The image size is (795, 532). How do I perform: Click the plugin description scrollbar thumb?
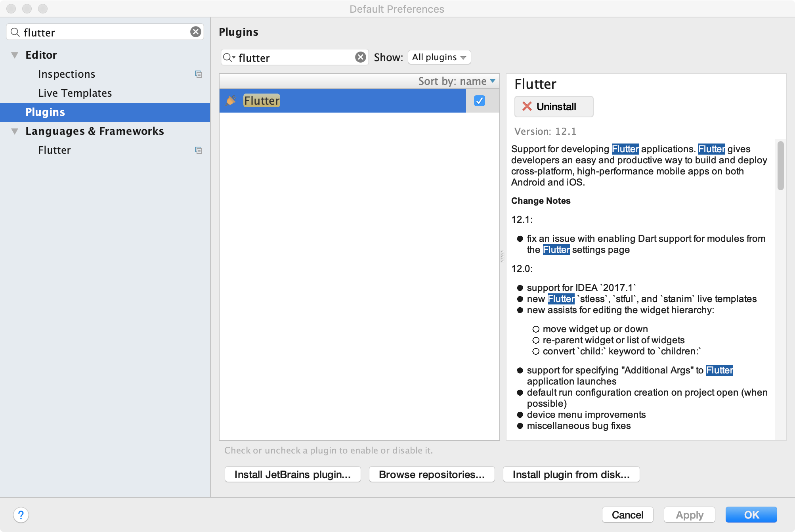tap(780, 165)
